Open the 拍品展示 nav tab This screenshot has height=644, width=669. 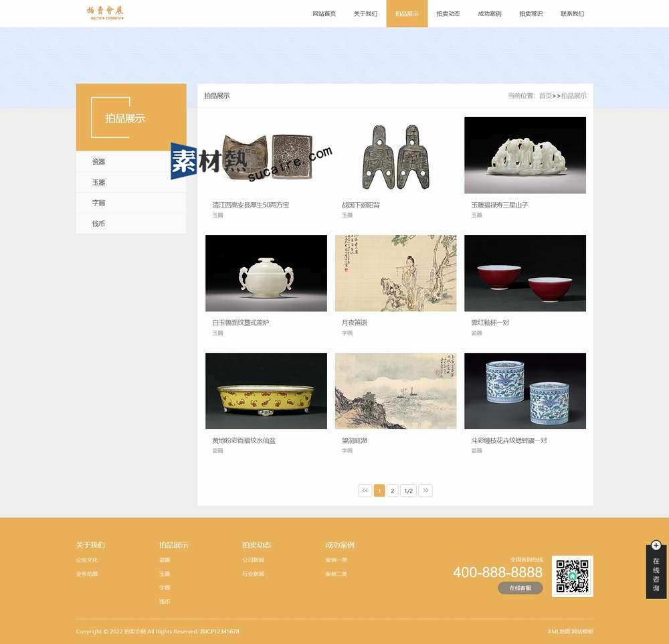(407, 14)
